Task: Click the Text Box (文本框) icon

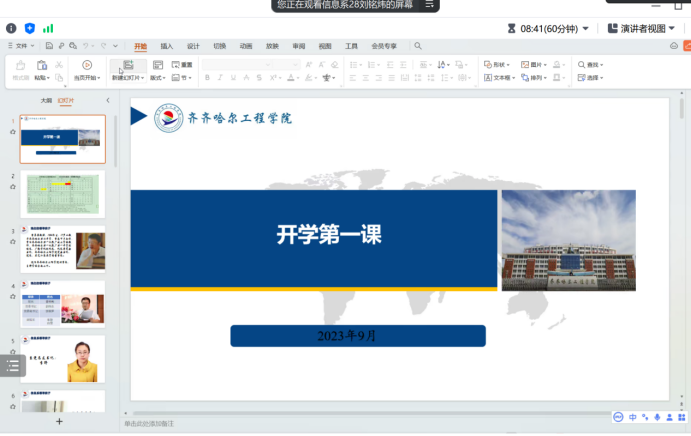Action: pyautogui.click(x=487, y=77)
